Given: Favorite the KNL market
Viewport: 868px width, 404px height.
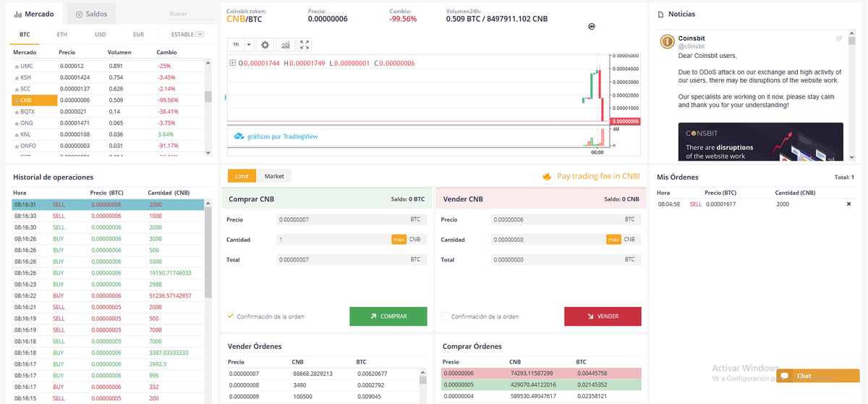Looking at the screenshot, I should (x=17, y=134).
